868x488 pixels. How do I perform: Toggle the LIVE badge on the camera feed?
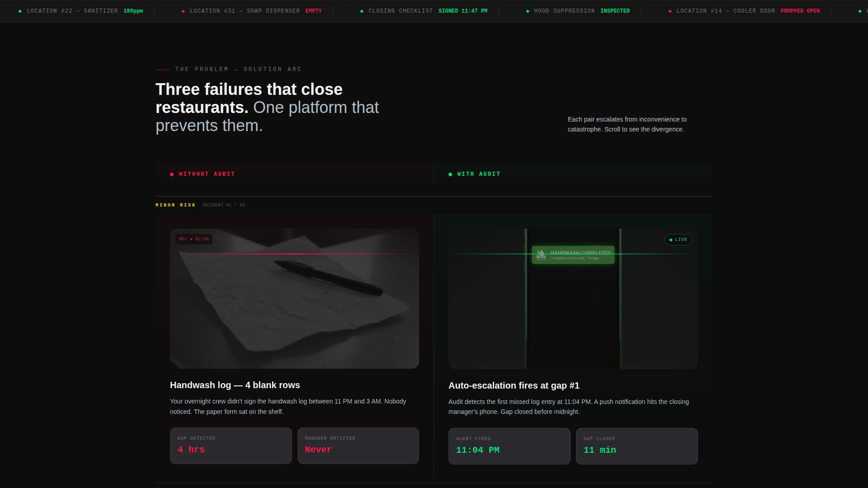tap(678, 239)
